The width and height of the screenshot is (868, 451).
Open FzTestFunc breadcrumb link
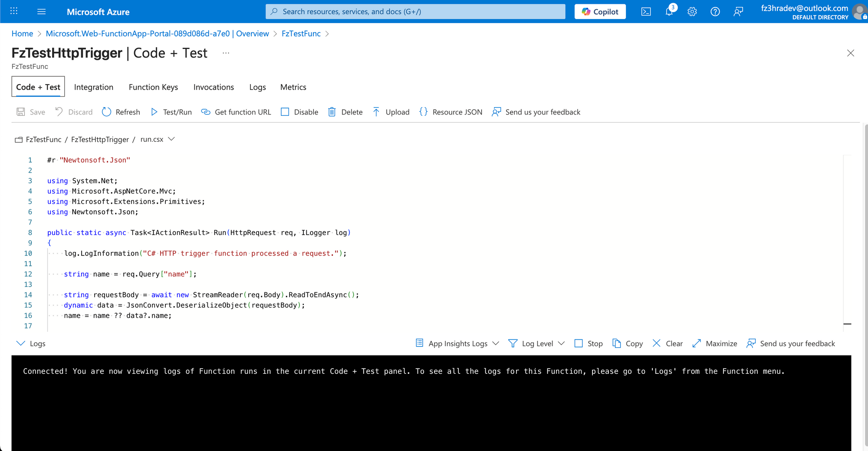301,33
